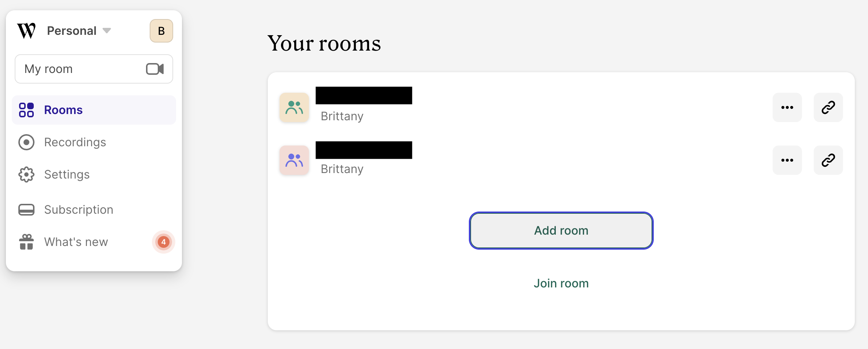
Task: Open first room's three-dot options menu
Action: tap(787, 107)
